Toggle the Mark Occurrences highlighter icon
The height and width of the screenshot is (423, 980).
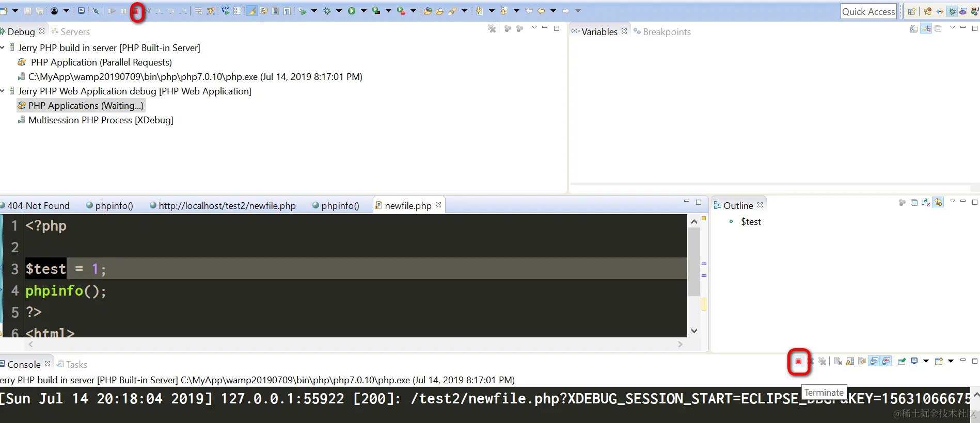point(251,11)
